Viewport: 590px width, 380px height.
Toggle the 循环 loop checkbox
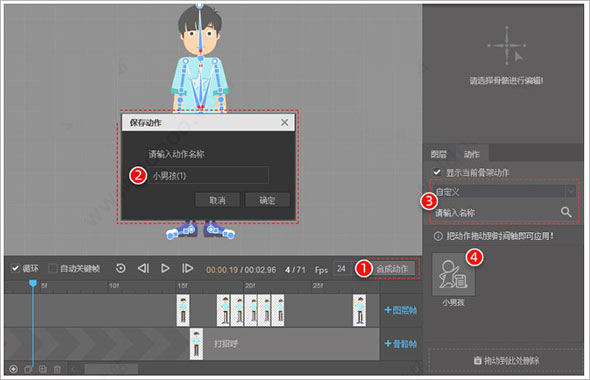(x=15, y=268)
